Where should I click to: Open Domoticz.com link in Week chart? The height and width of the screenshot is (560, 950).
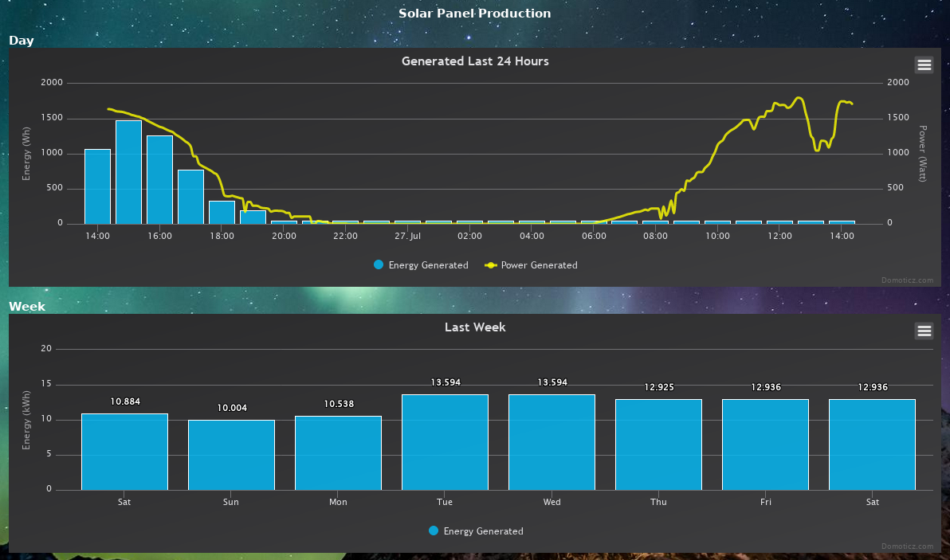coord(908,546)
